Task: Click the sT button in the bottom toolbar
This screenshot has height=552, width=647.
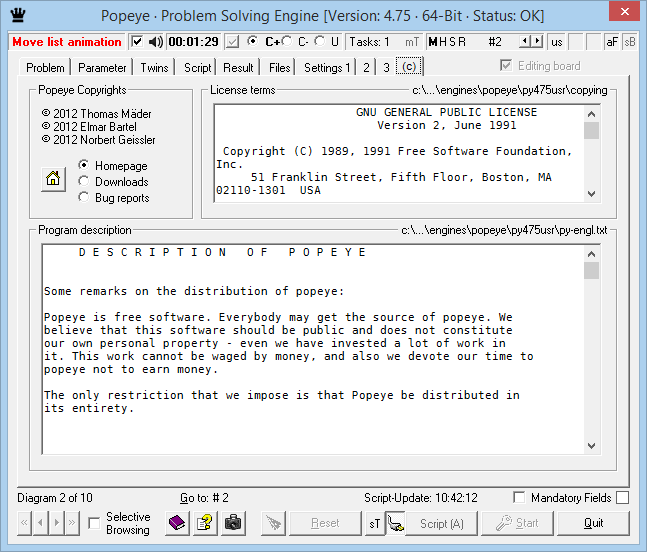Action: [x=375, y=524]
